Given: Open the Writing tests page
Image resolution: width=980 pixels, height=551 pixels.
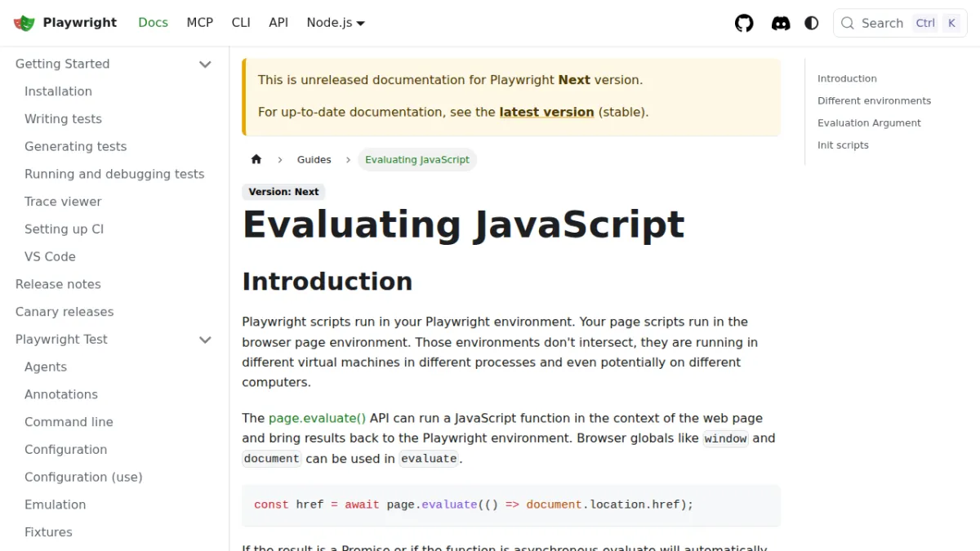Looking at the screenshot, I should tap(63, 119).
